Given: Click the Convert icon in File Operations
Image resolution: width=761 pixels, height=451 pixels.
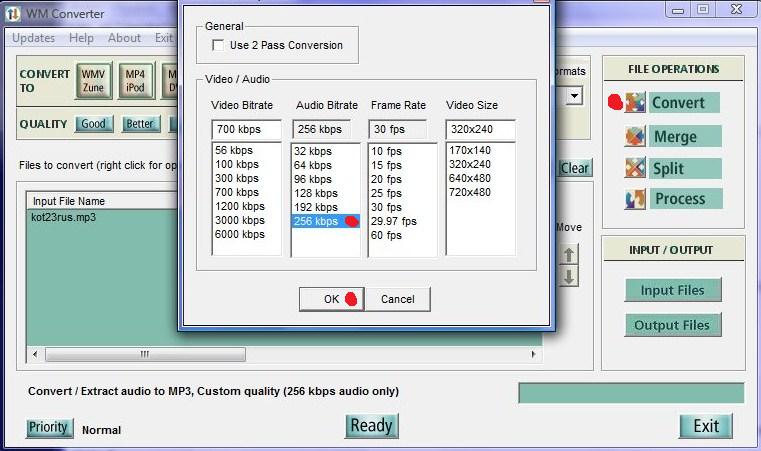Looking at the screenshot, I should [636, 103].
